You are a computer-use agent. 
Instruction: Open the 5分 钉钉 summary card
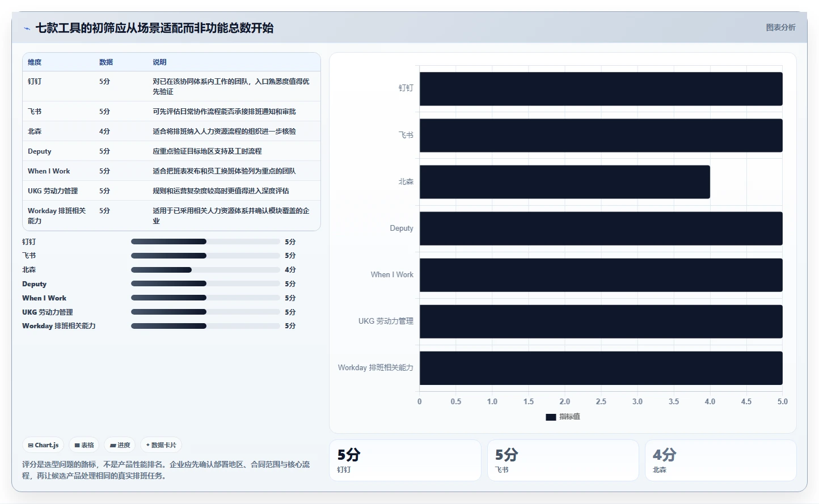click(x=405, y=460)
